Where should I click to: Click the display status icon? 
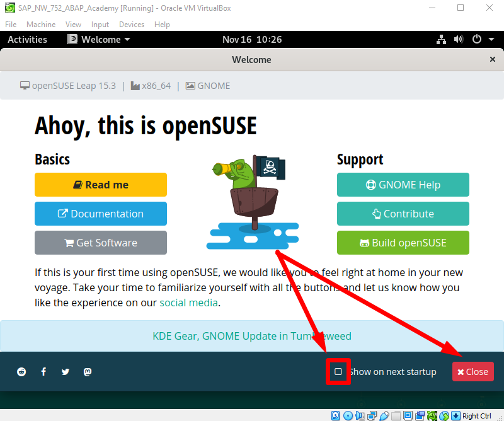point(408,415)
